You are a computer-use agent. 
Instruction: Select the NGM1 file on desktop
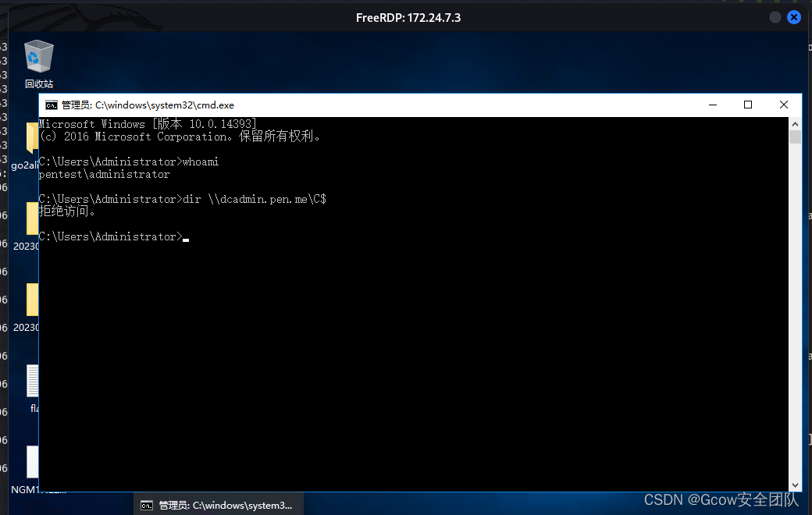point(32,469)
